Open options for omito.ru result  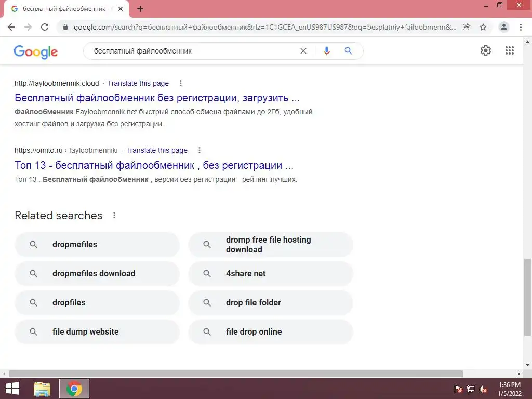click(199, 150)
